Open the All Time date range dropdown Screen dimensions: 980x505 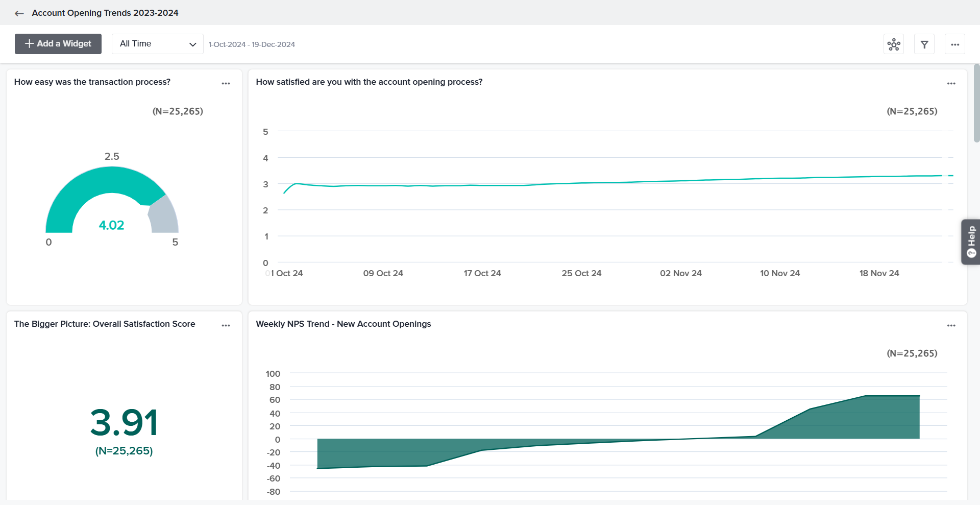[x=157, y=44]
